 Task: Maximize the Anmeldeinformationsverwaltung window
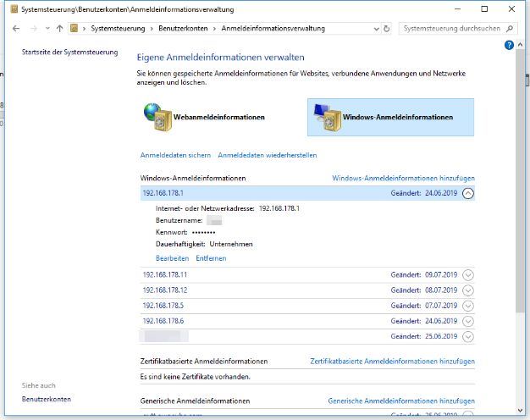pos(484,9)
